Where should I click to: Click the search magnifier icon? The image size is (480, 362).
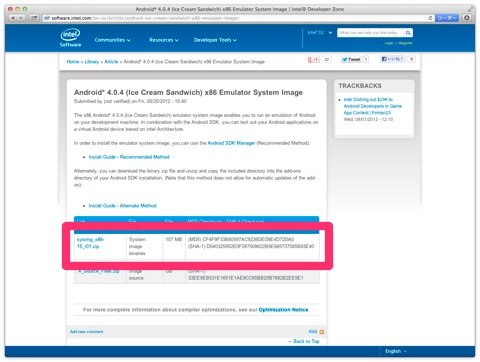(408, 33)
